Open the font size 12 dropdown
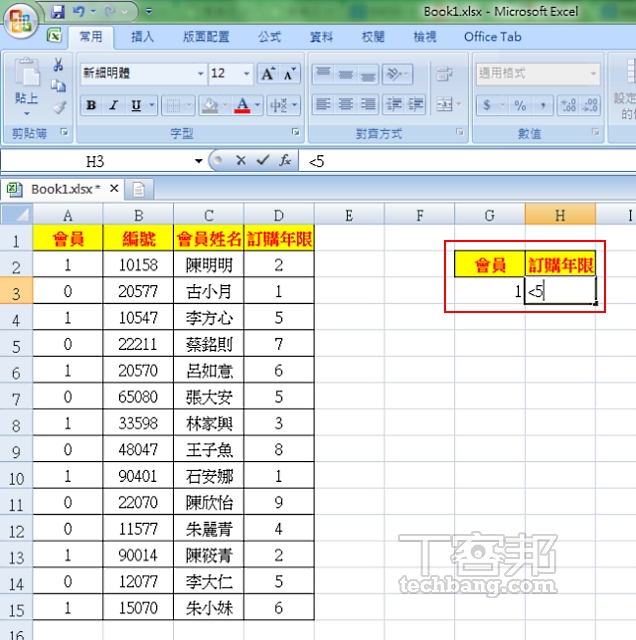The height and width of the screenshot is (640, 636). tap(246, 74)
